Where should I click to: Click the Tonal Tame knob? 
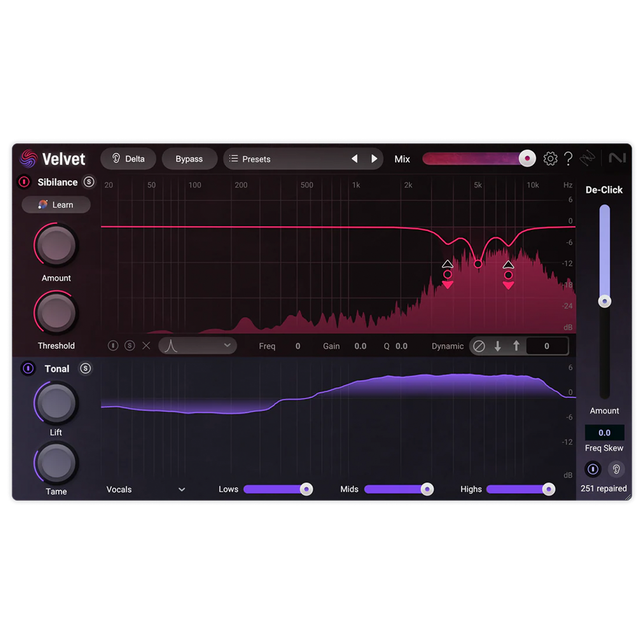[x=56, y=463]
